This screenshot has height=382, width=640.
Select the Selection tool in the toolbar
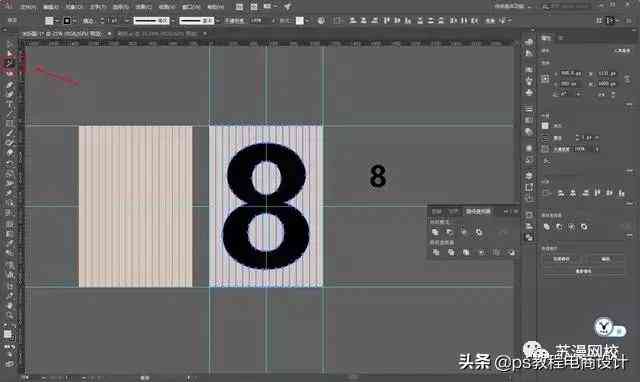pyautogui.click(x=10, y=44)
